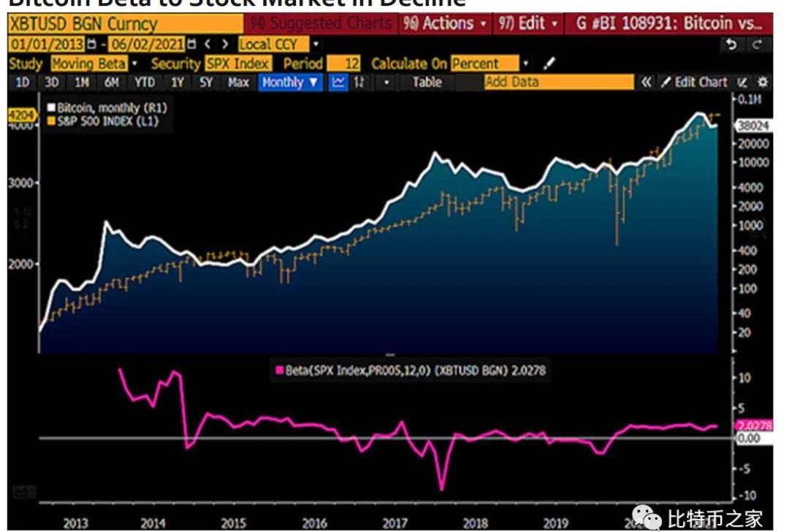Shift date range back with left arrow
The height and width of the screenshot is (532, 789).
pos(207,45)
